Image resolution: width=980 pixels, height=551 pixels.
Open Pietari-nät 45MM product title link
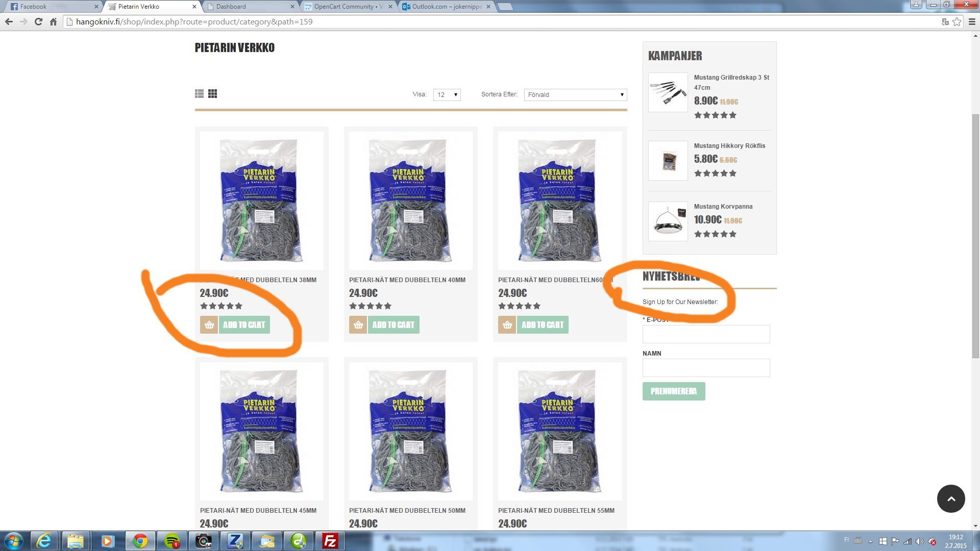click(258, 511)
